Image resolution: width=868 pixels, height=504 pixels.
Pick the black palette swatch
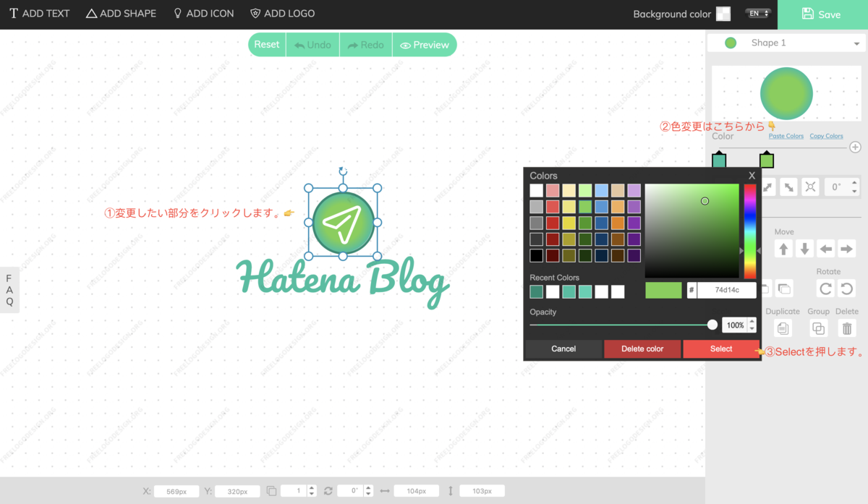536,255
